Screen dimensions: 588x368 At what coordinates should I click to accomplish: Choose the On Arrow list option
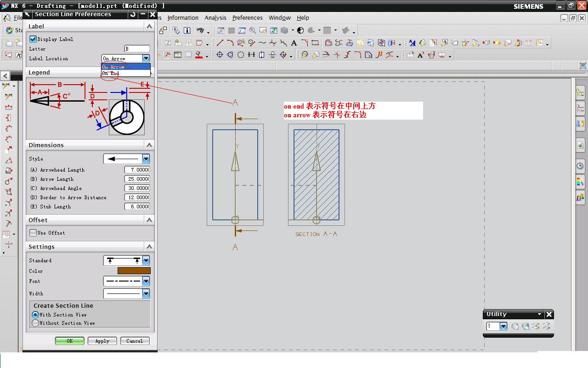126,67
